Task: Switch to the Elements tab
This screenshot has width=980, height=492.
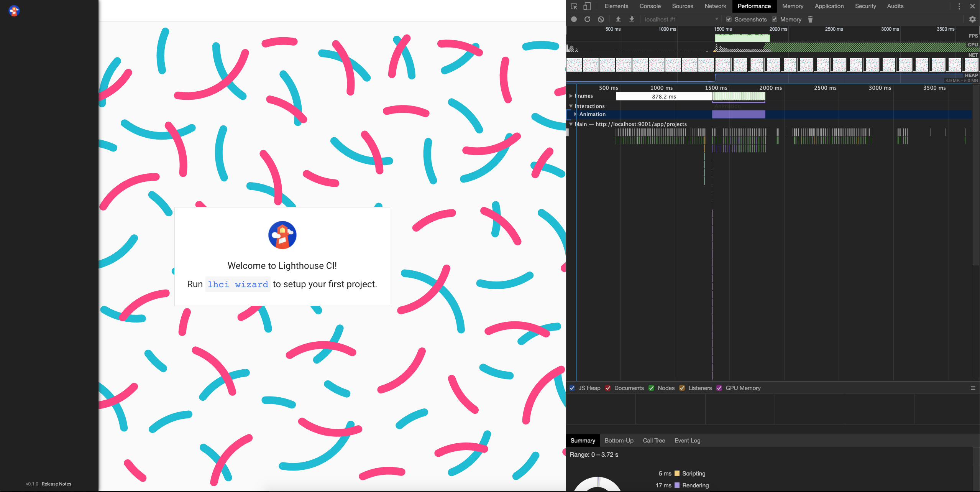Action: click(x=616, y=6)
